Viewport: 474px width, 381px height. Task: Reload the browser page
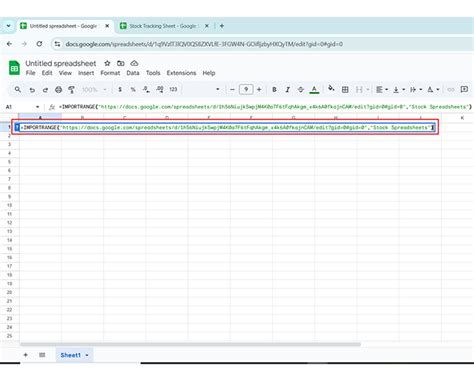click(39, 44)
